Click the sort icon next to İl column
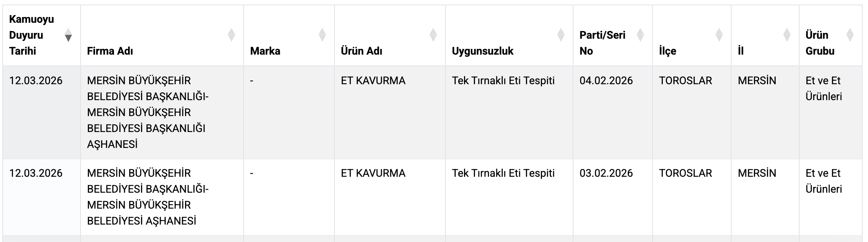 point(786,35)
